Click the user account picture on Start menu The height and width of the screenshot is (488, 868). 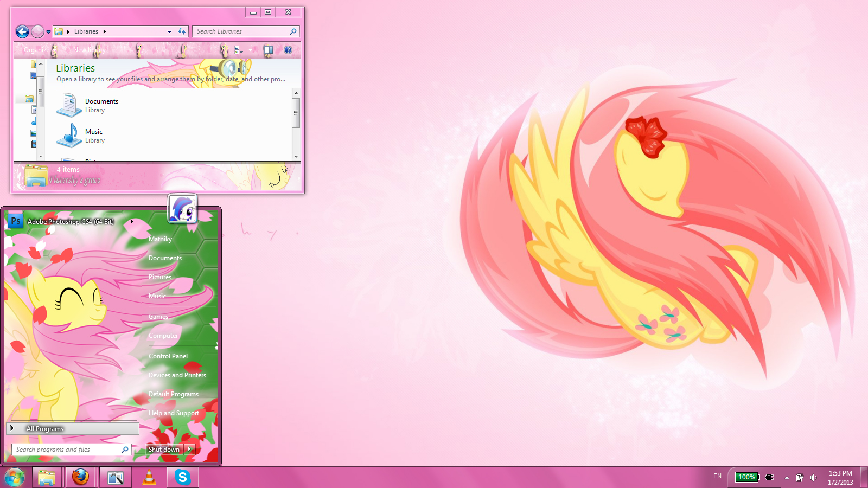[182, 208]
